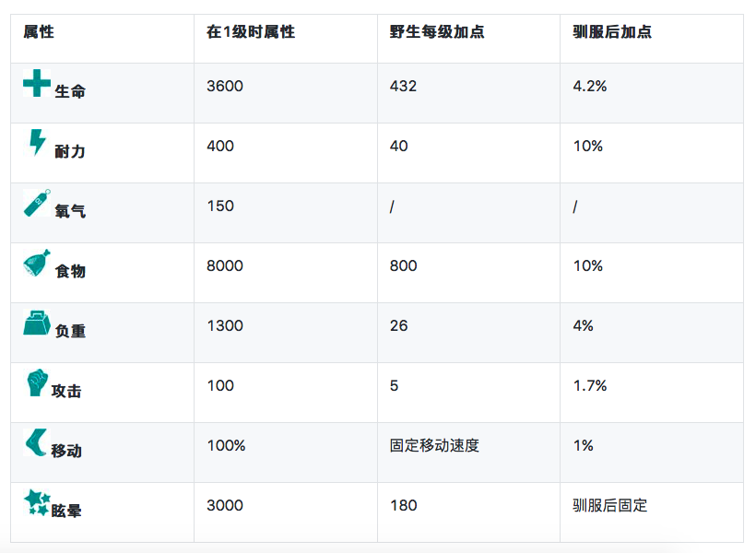Click the 3600 health base value
The image size is (756, 553).
[x=225, y=87]
